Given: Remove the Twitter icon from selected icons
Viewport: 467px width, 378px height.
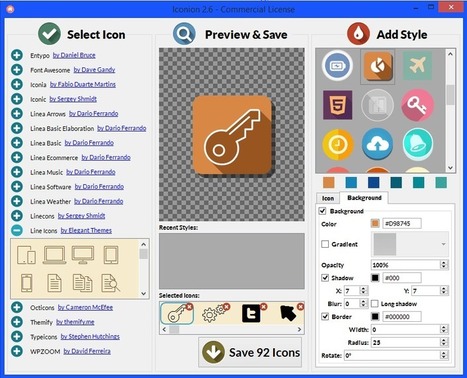Looking at the screenshot, I should 264,306.
